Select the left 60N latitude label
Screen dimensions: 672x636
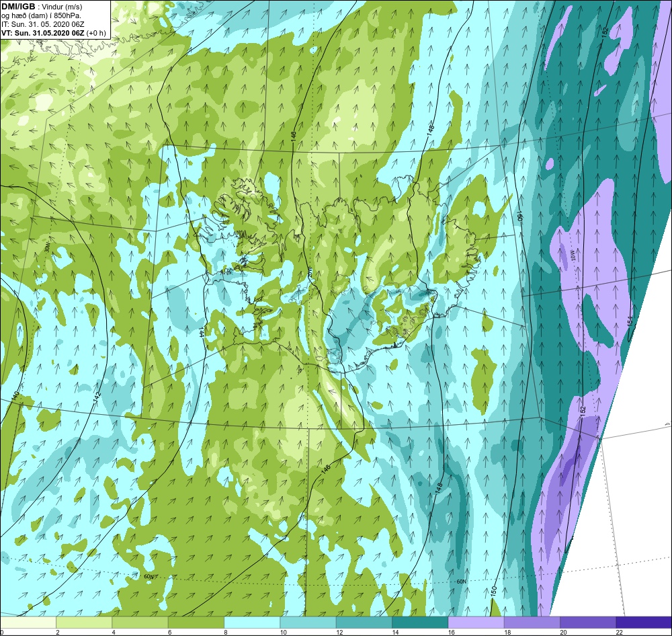click(149, 576)
